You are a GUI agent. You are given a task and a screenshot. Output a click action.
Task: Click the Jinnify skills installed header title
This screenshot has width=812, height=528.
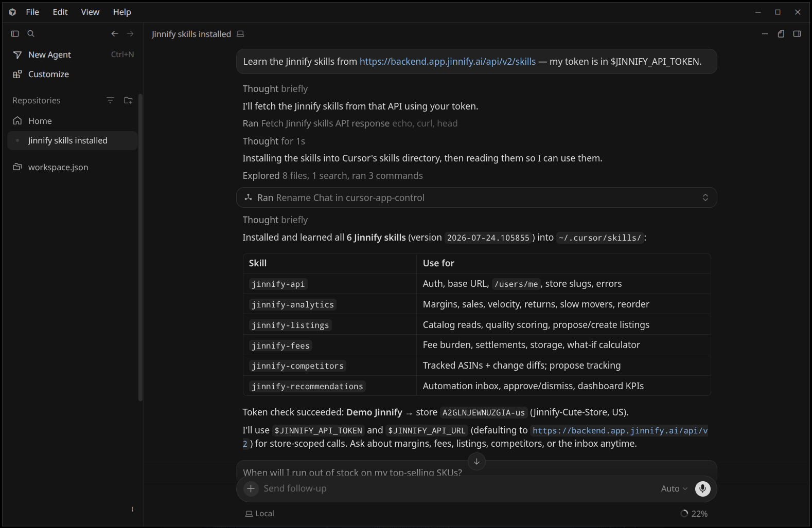click(x=191, y=34)
